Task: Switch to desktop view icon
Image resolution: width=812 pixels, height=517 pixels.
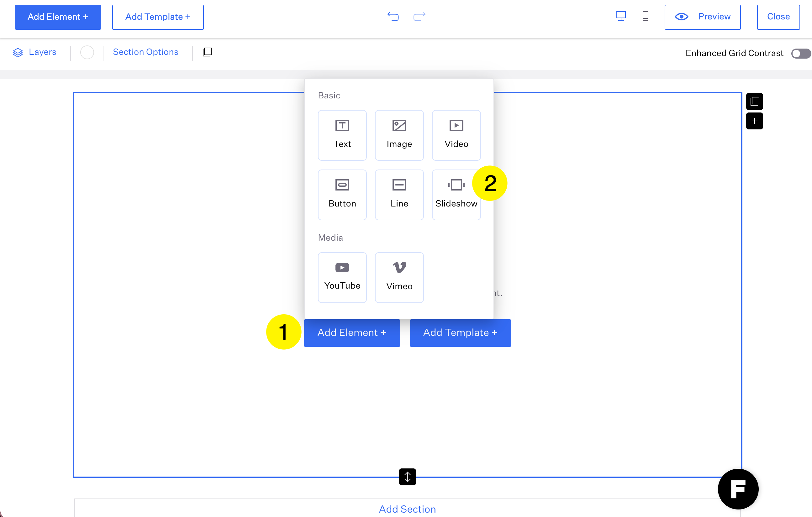Action: 620,16
